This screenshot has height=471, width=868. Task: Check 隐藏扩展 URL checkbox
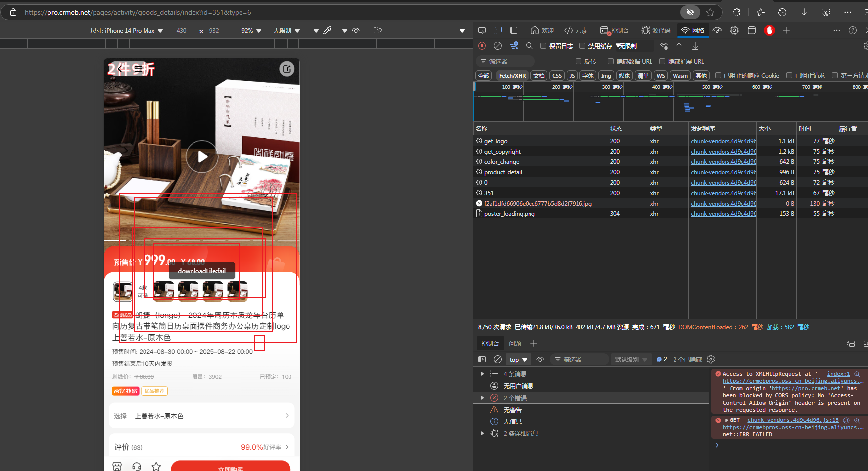coord(662,61)
